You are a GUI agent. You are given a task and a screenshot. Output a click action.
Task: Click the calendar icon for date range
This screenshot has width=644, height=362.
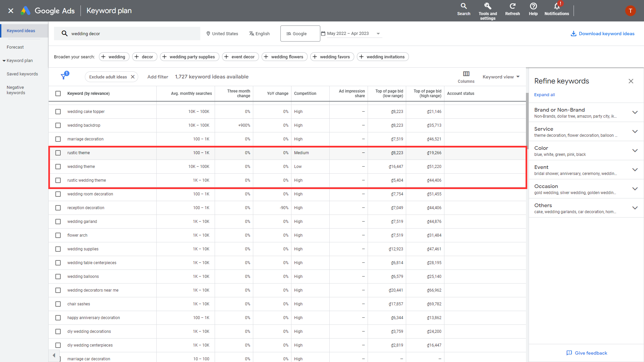click(x=323, y=34)
